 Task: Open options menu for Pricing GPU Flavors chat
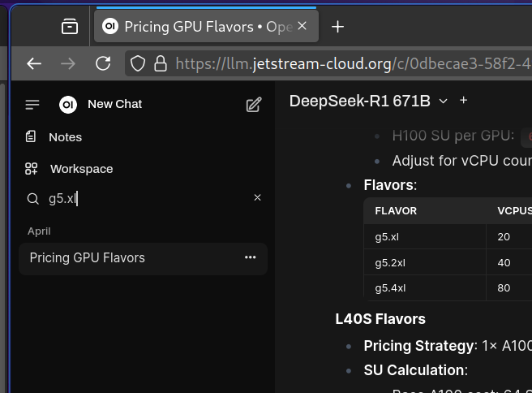[x=250, y=257]
